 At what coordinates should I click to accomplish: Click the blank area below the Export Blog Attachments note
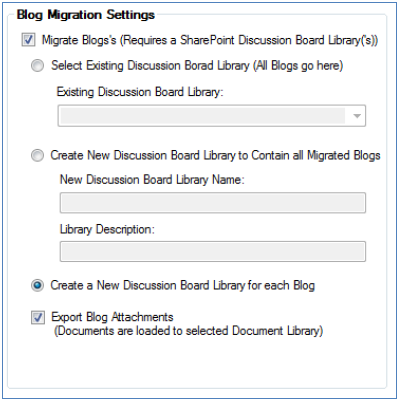(197, 363)
